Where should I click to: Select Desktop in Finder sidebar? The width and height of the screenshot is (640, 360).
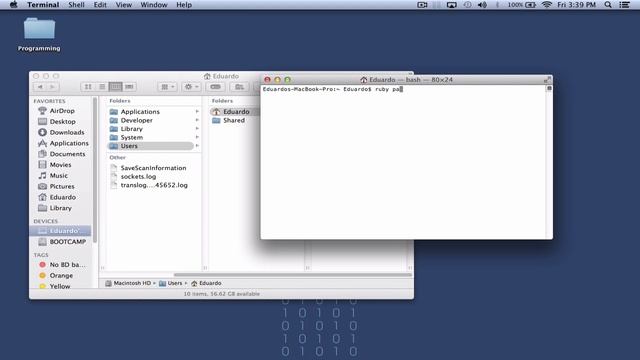[61, 122]
